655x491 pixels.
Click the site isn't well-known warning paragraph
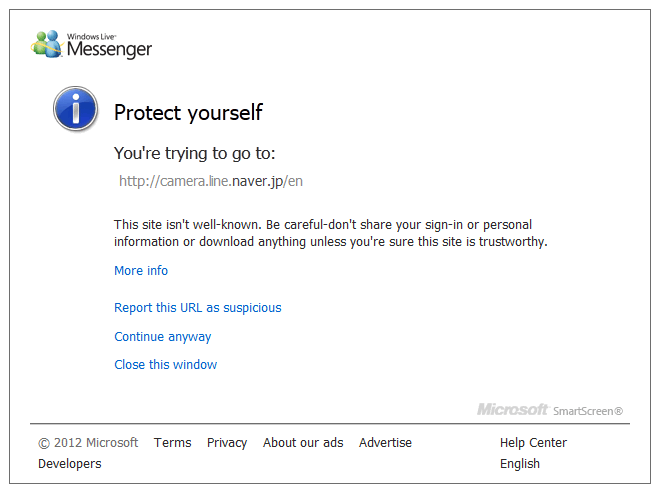(x=330, y=233)
